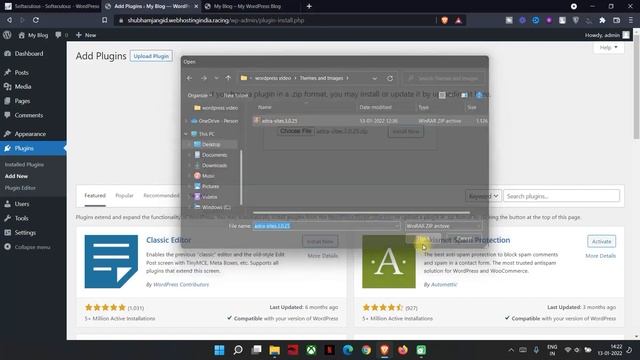Activate the Akismet plugin
This screenshot has height=360, width=640.
pyautogui.click(x=601, y=241)
